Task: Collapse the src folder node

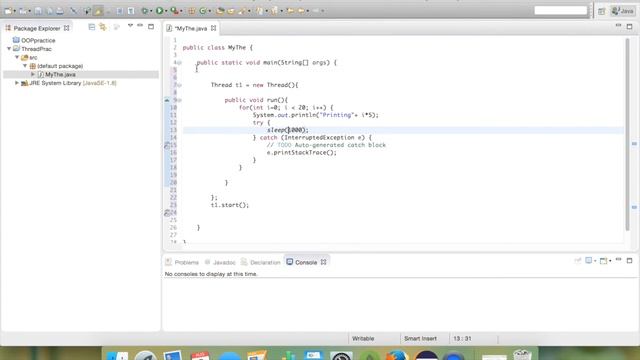Action: pos(17,57)
